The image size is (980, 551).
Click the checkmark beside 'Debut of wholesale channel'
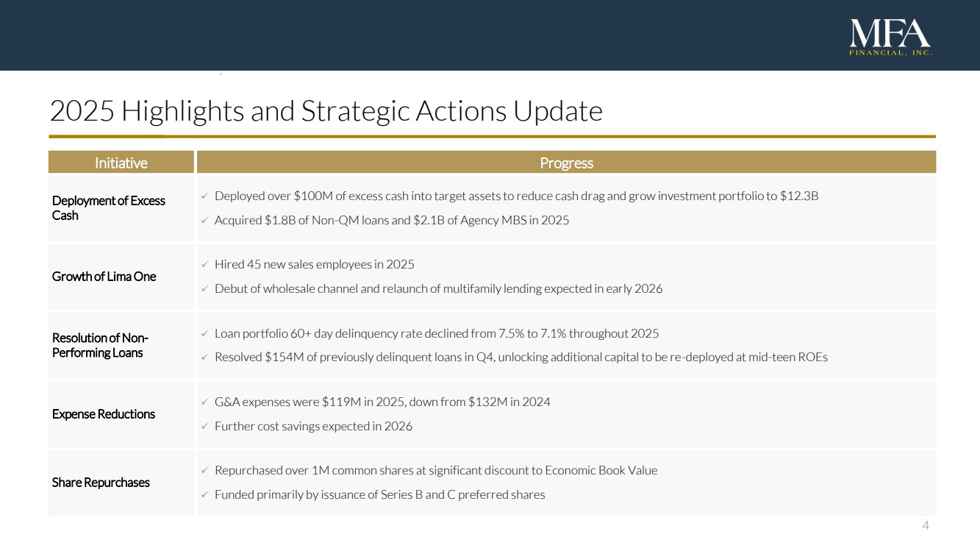coord(204,289)
